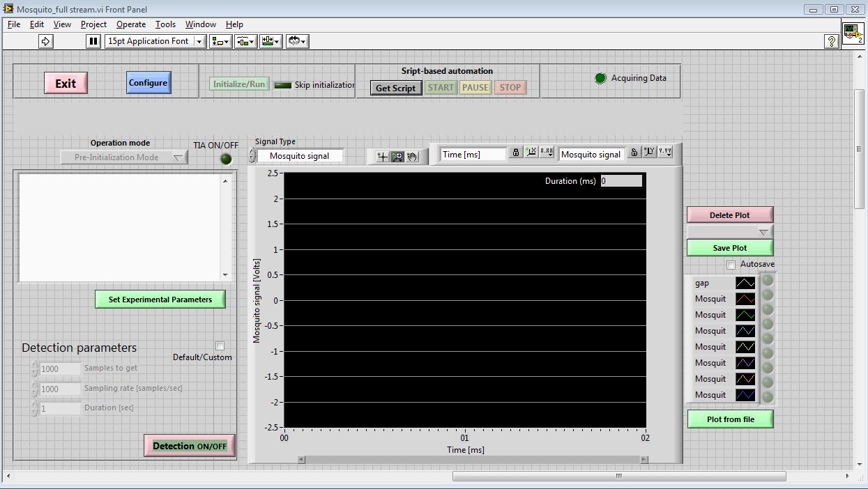Show the Context Help window with question-mark icon
The width and height of the screenshot is (868, 489).
(831, 41)
